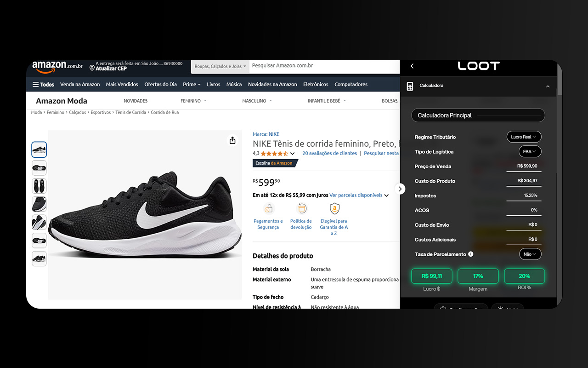Open the Marca: NIKE brand link
The width and height of the screenshot is (588, 368).
coord(266,134)
